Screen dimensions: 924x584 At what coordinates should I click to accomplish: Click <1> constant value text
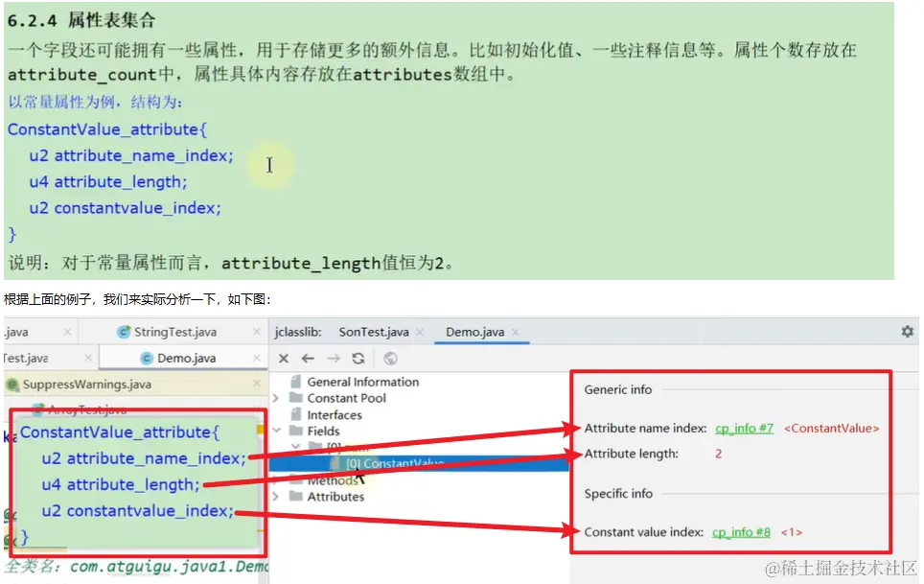point(792,532)
